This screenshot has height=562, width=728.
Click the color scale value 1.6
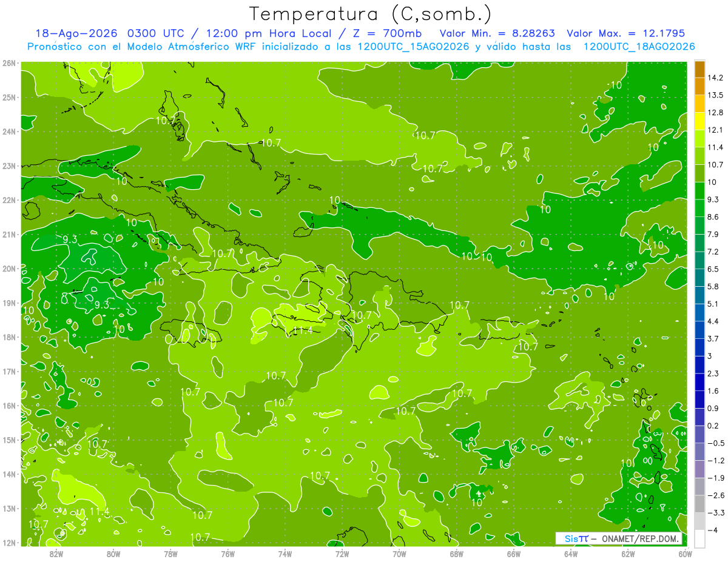click(713, 391)
